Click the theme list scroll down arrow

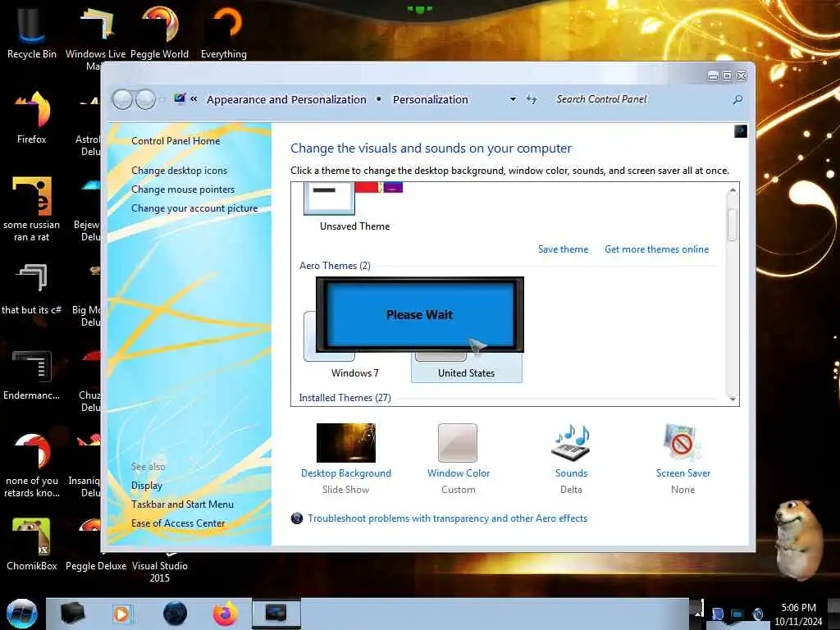pyautogui.click(x=733, y=399)
